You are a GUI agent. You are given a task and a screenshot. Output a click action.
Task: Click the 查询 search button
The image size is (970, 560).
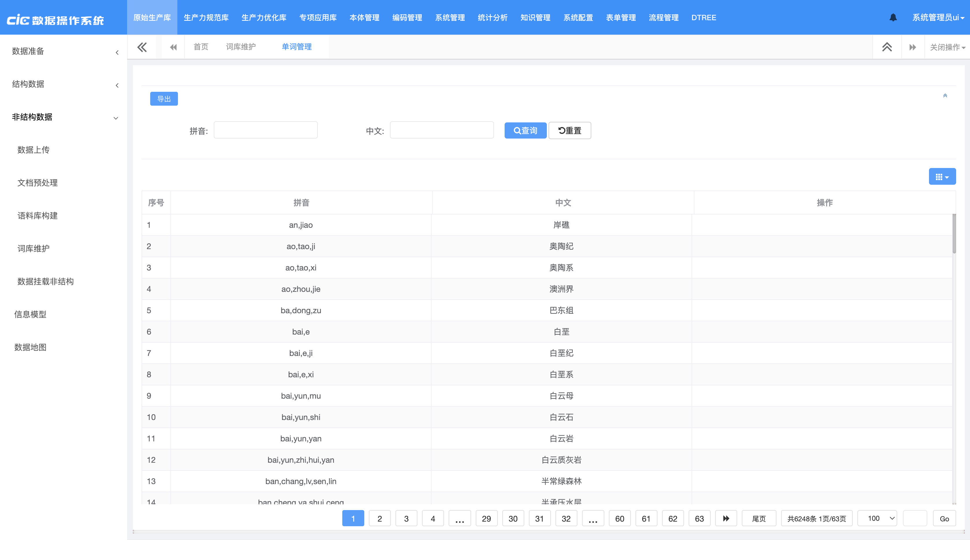(525, 131)
